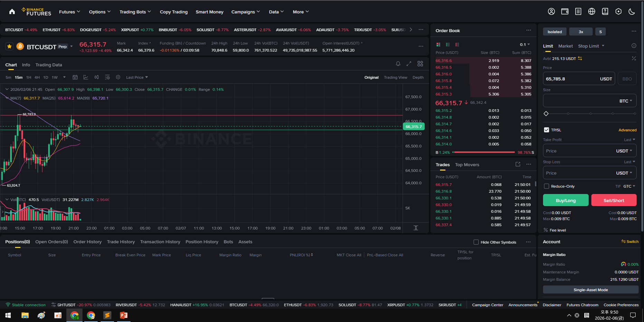The height and width of the screenshot is (322, 644).
Task: Toggle the TP/SL checkbox
Action: coord(546,130)
